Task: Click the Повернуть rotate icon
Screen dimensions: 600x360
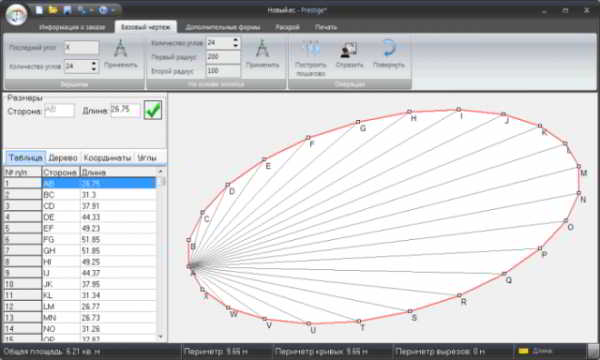Action: 388,49
